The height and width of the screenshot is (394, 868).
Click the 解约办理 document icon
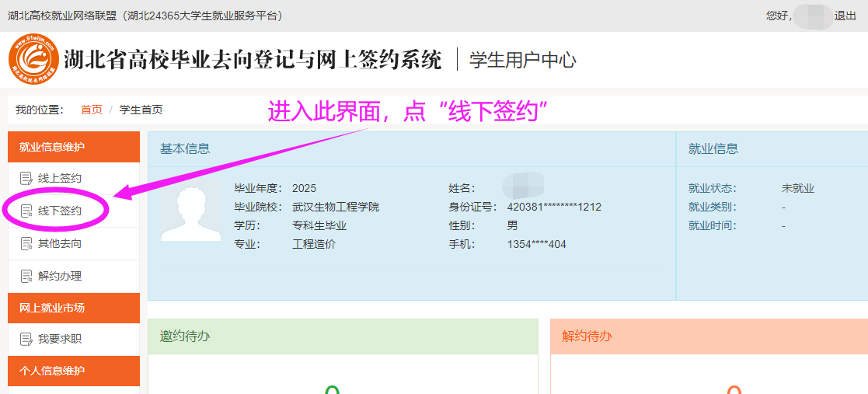(26, 277)
